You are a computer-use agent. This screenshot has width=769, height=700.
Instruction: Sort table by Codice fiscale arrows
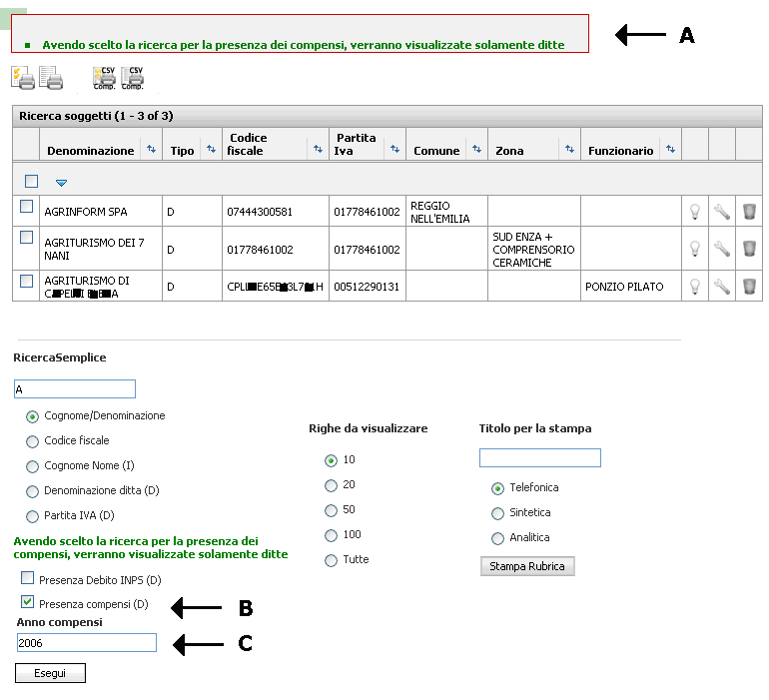point(318,149)
